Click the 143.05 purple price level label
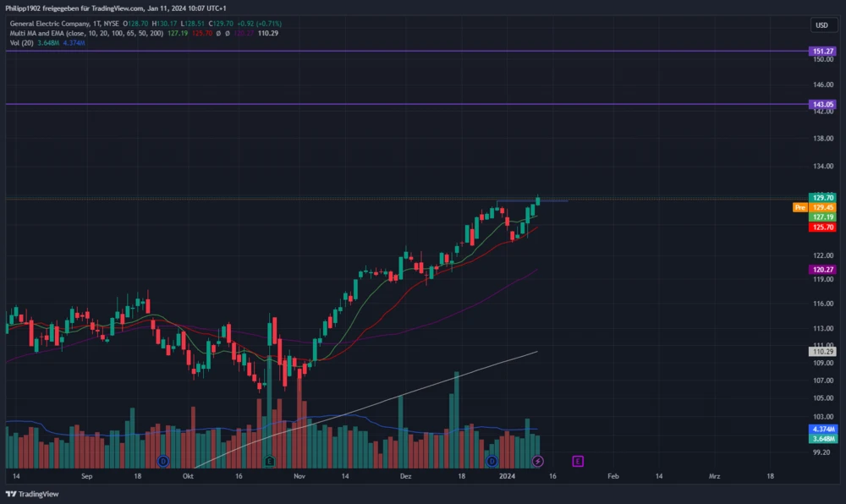The width and height of the screenshot is (846, 504). coord(824,104)
